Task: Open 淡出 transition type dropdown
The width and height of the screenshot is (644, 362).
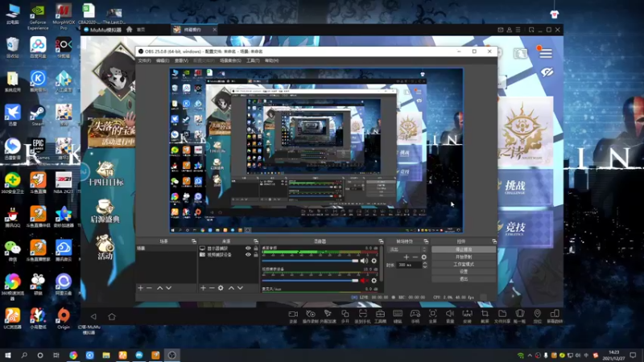Action: coord(408,249)
